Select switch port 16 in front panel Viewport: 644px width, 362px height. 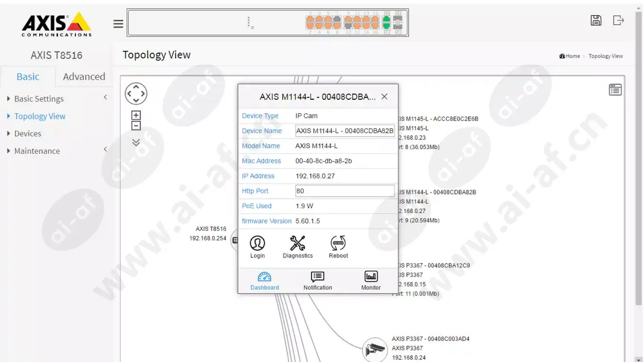click(x=375, y=26)
